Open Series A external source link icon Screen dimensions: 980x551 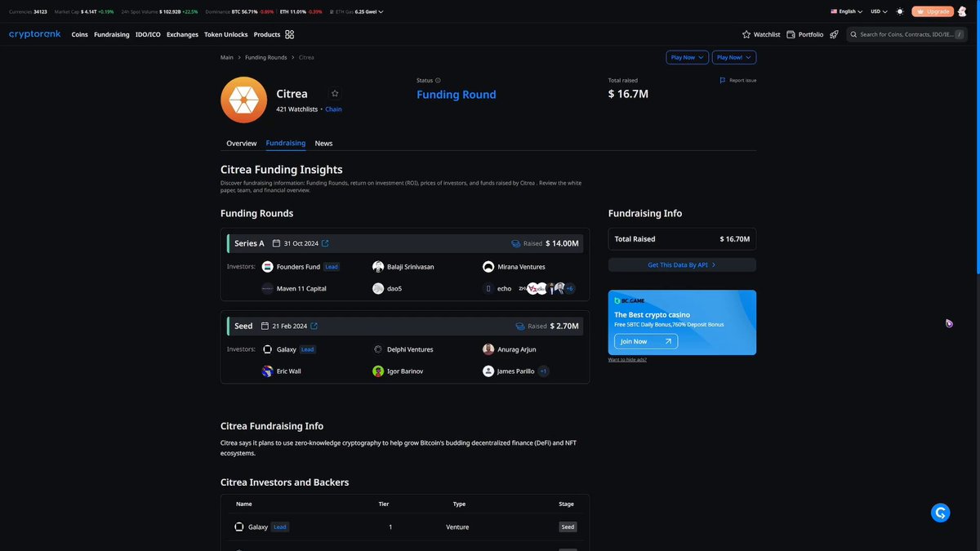coord(326,243)
